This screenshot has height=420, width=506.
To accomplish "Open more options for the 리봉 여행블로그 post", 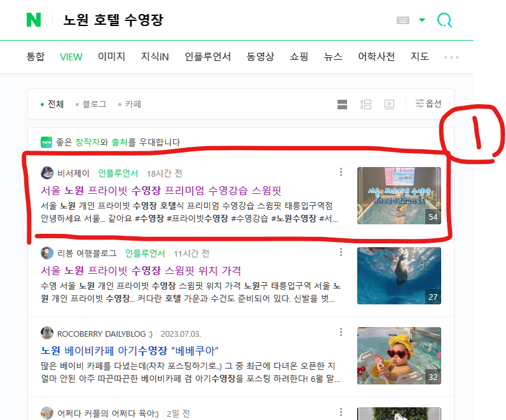I will click(x=341, y=252).
